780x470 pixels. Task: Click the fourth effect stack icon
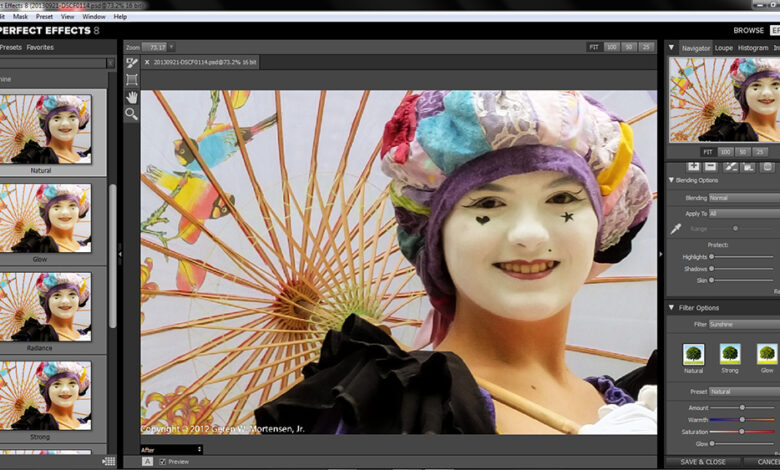tap(748, 167)
